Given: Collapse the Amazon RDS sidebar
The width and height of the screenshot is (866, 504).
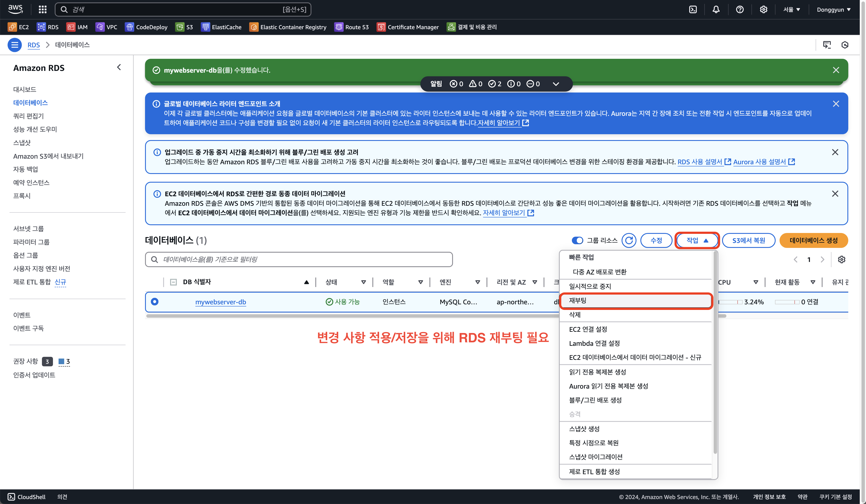Looking at the screenshot, I should pyautogui.click(x=119, y=67).
